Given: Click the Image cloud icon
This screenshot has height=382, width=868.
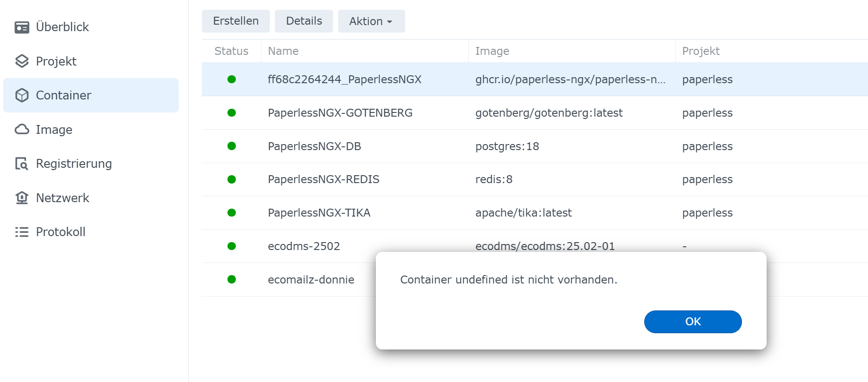Looking at the screenshot, I should 22,130.
